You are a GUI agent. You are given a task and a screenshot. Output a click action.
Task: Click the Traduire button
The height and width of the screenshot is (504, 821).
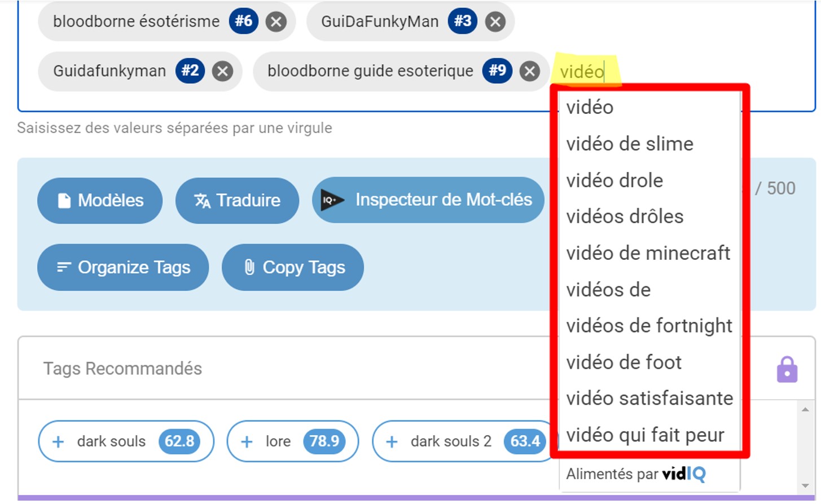point(237,201)
